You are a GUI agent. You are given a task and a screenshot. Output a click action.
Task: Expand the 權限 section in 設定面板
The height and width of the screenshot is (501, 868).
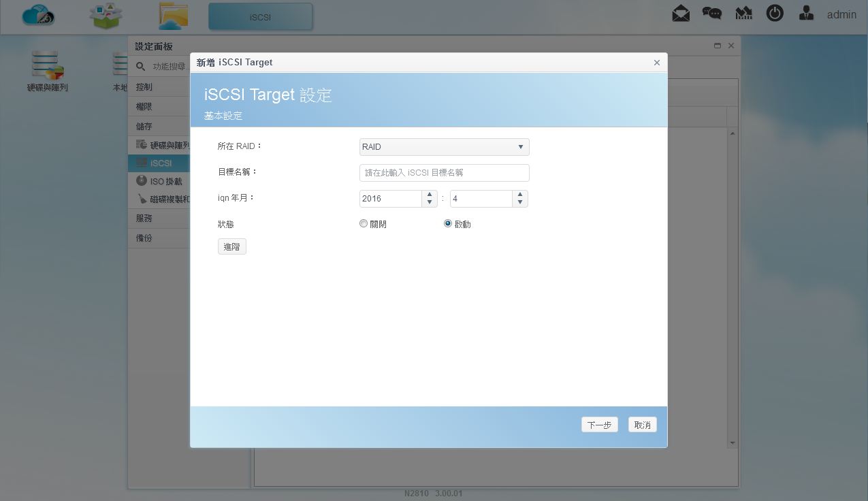point(159,107)
